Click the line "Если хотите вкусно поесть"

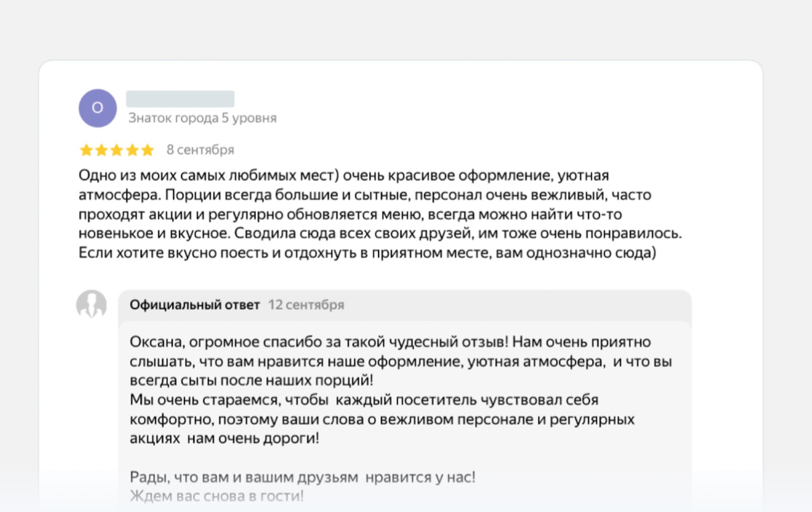click(x=366, y=254)
